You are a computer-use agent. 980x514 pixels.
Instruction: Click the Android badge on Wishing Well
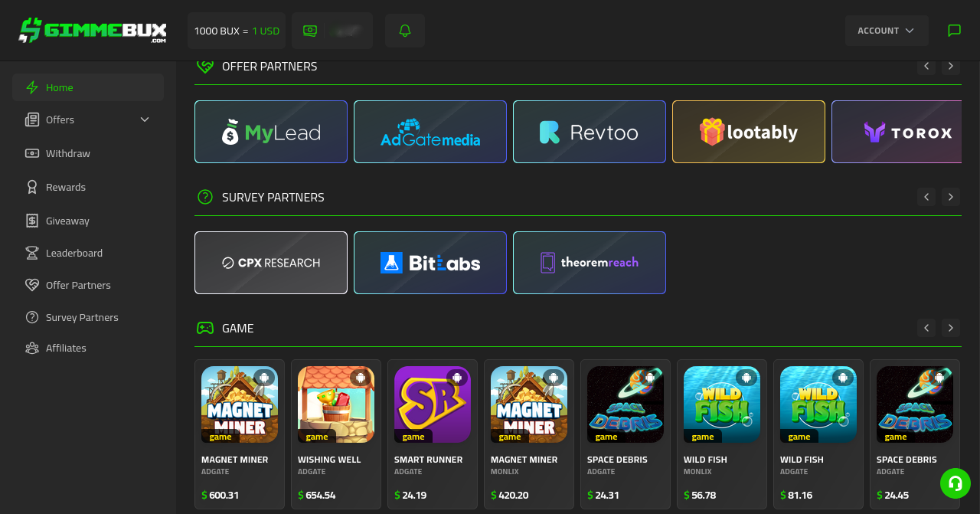[x=361, y=378]
